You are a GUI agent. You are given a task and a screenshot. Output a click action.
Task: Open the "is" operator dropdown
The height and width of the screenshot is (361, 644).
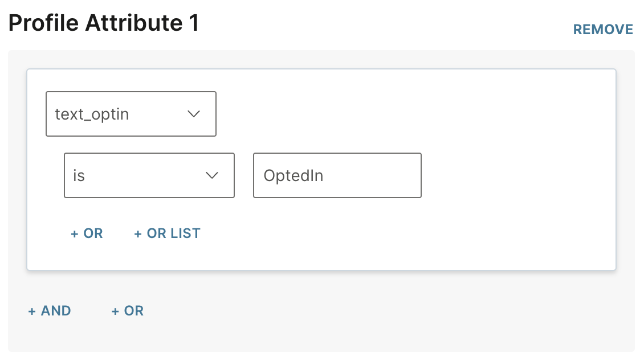(149, 175)
